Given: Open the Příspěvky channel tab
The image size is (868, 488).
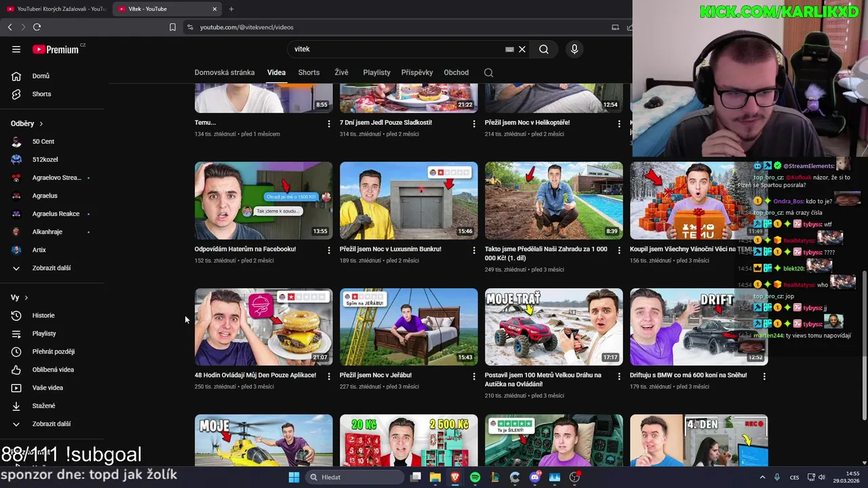Looking at the screenshot, I should [x=417, y=73].
